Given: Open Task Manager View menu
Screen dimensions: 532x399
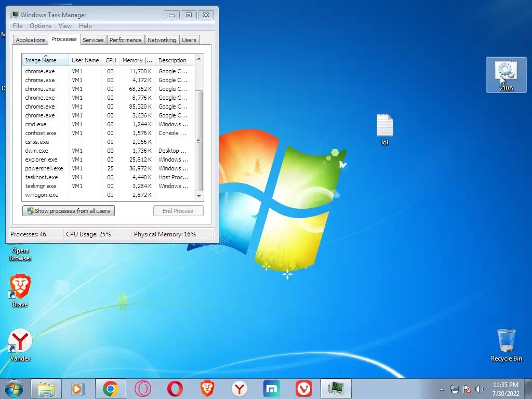Looking at the screenshot, I should tap(65, 26).
